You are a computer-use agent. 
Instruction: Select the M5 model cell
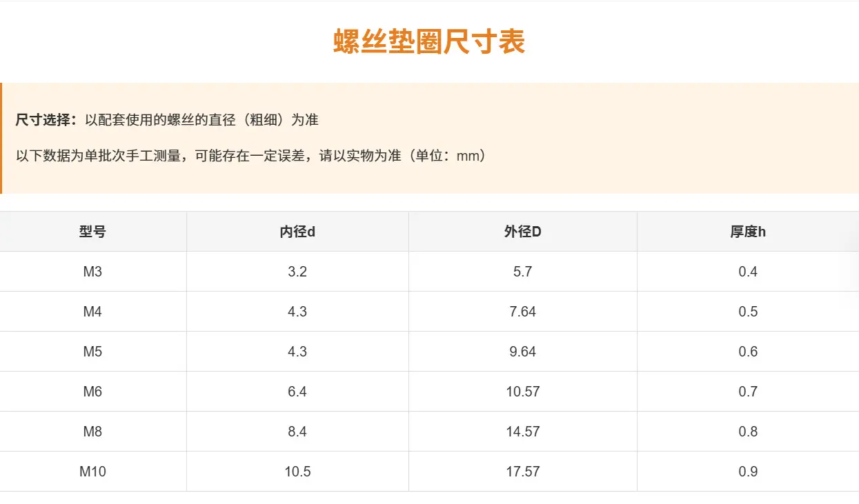click(93, 352)
